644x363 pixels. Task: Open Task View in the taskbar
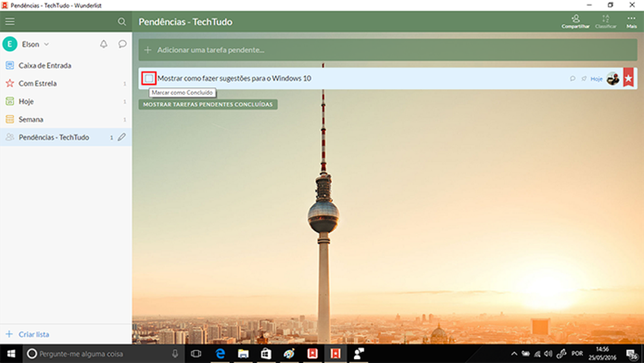point(196,354)
